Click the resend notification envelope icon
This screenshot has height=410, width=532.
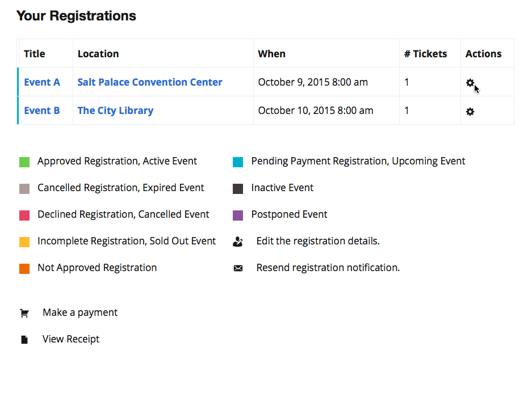238,268
